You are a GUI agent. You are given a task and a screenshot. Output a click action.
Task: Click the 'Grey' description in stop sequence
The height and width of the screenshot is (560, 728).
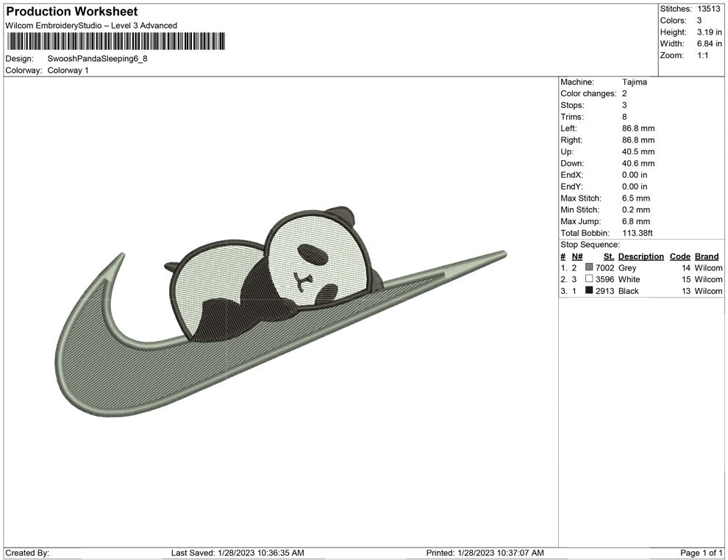click(x=627, y=268)
